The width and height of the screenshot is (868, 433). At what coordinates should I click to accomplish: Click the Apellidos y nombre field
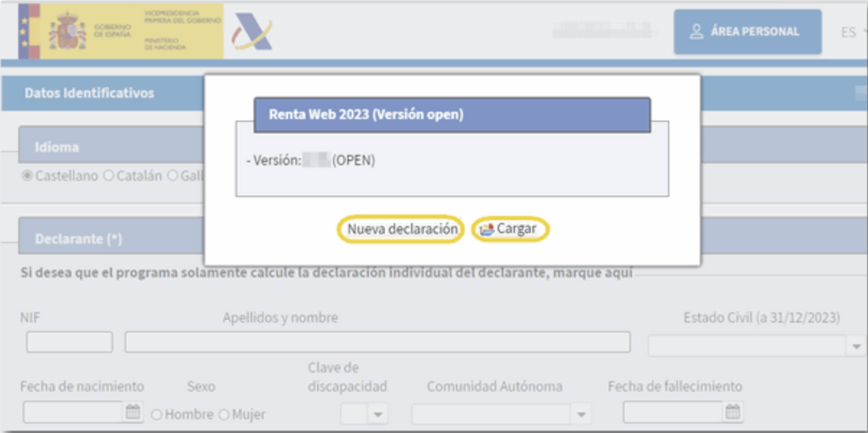378,342
